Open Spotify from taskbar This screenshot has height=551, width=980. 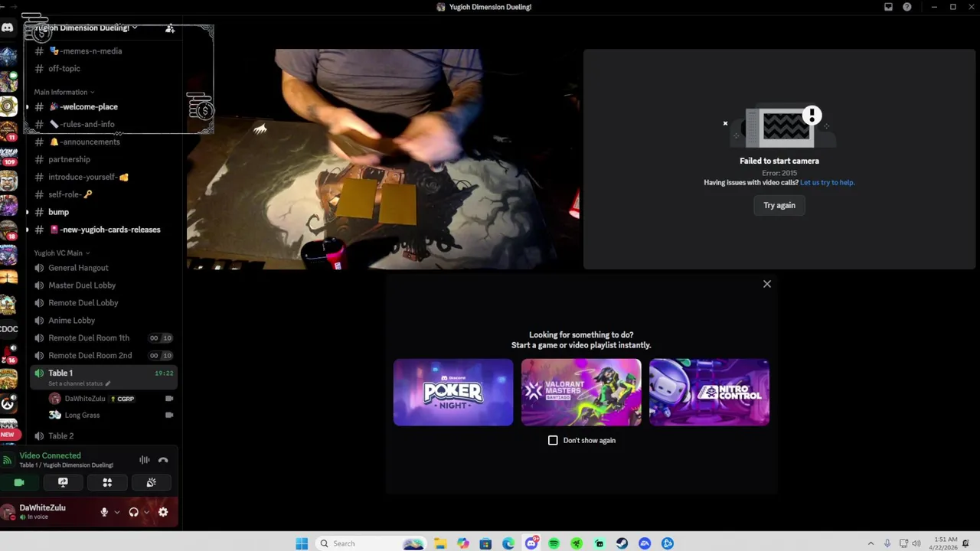click(x=554, y=543)
